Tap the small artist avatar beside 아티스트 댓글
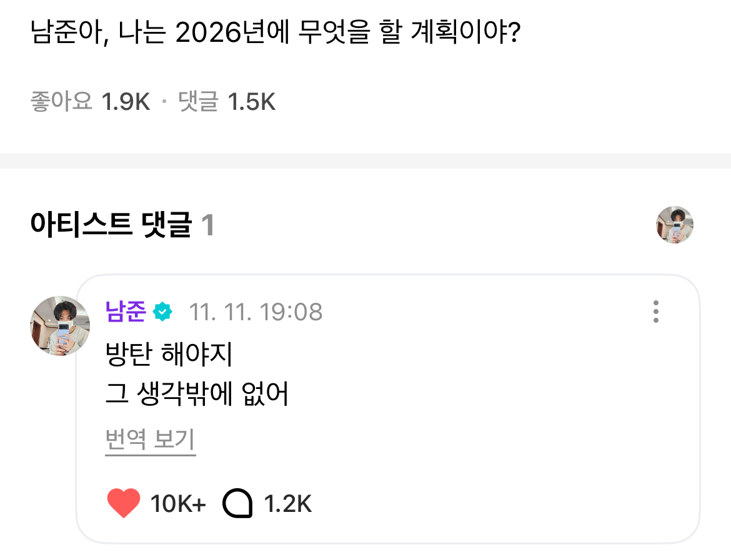 (674, 225)
